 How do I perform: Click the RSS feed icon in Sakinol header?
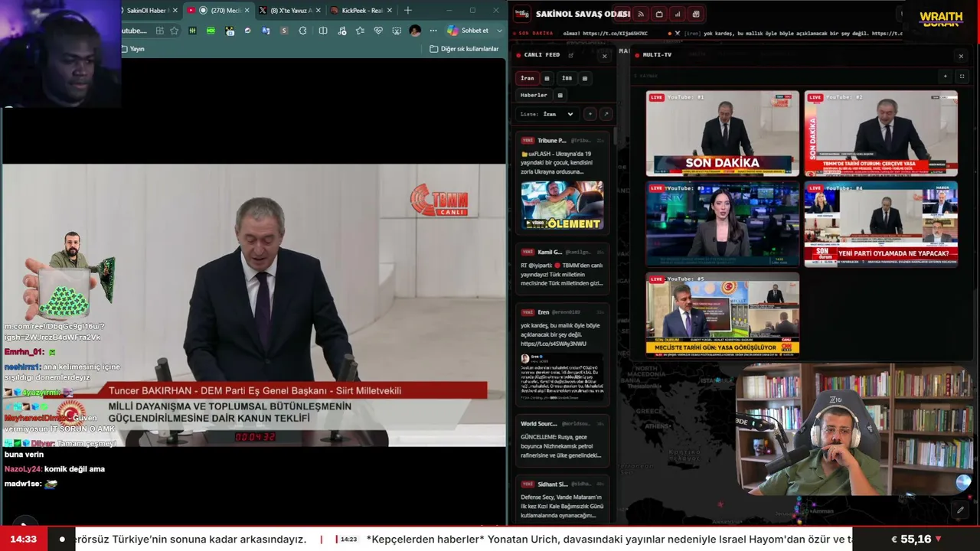click(x=641, y=14)
